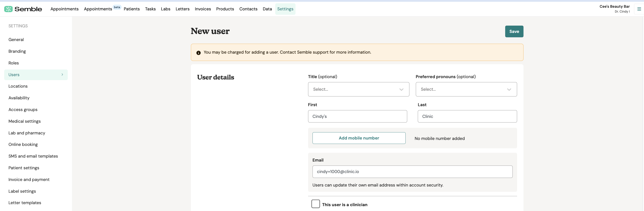Viewport: 644px width, 211px height.
Task: Switch to the Data tab
Action: (x=267, y=9)
